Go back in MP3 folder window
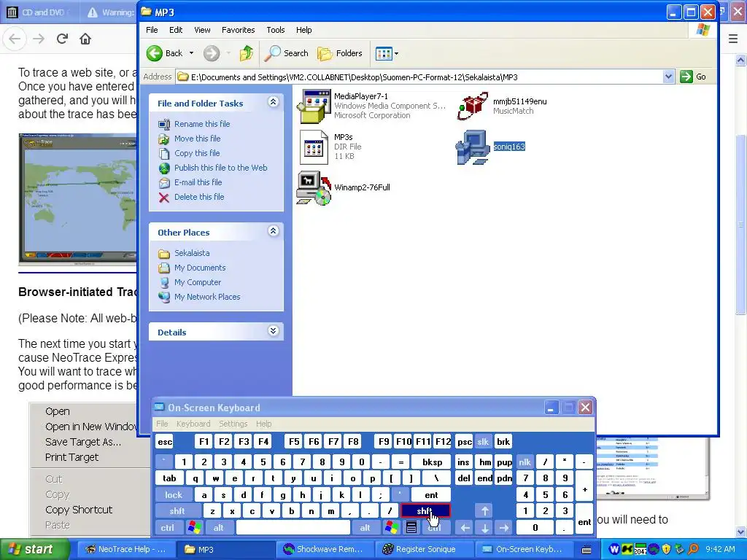This screenshot has height=560, width=747. tap(164, 53)
